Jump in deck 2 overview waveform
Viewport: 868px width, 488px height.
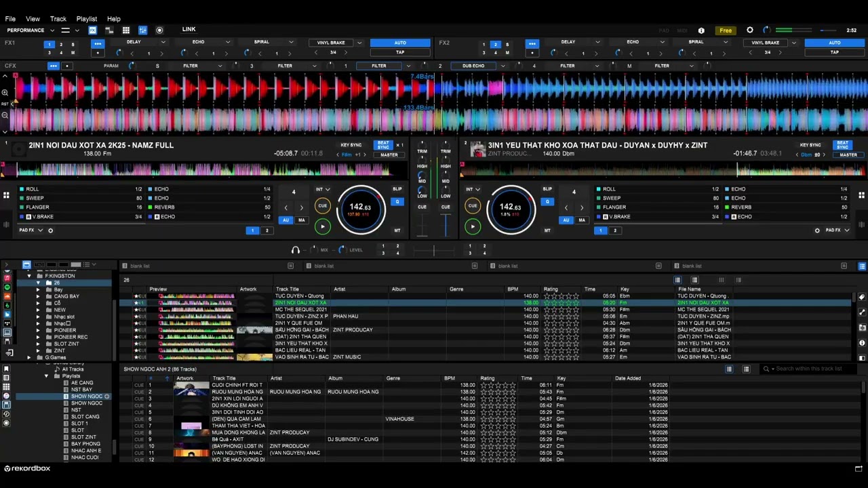pyautogui.click(x=665, y=169)
